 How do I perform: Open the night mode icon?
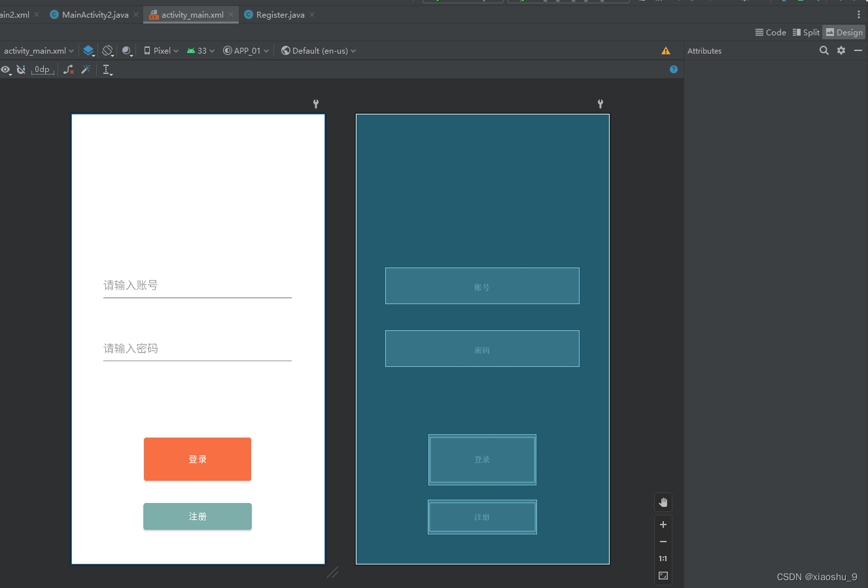click(127, 50)
